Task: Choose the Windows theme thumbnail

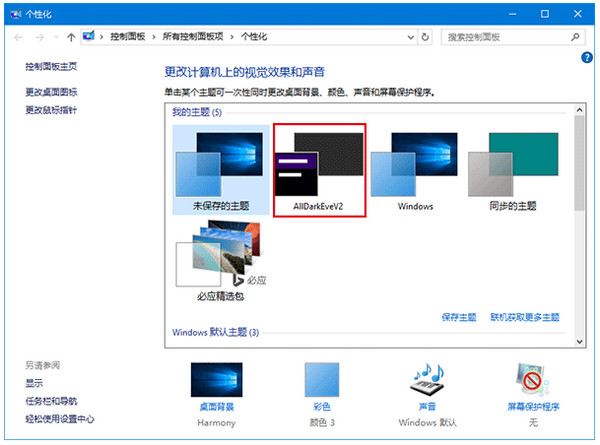Action: pyautogui.click(x=415, y=170)
